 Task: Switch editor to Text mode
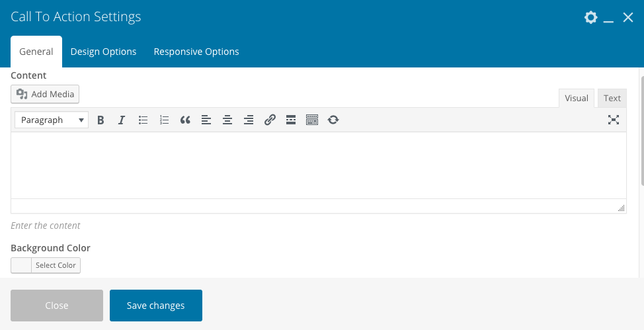[x=612, y=98]
